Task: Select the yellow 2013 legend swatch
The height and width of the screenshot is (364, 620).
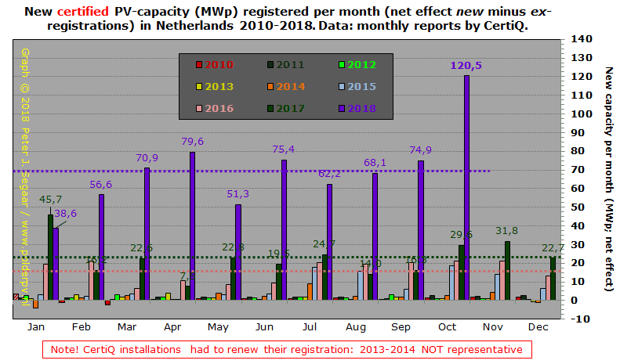Action: [x=199, y=86]
